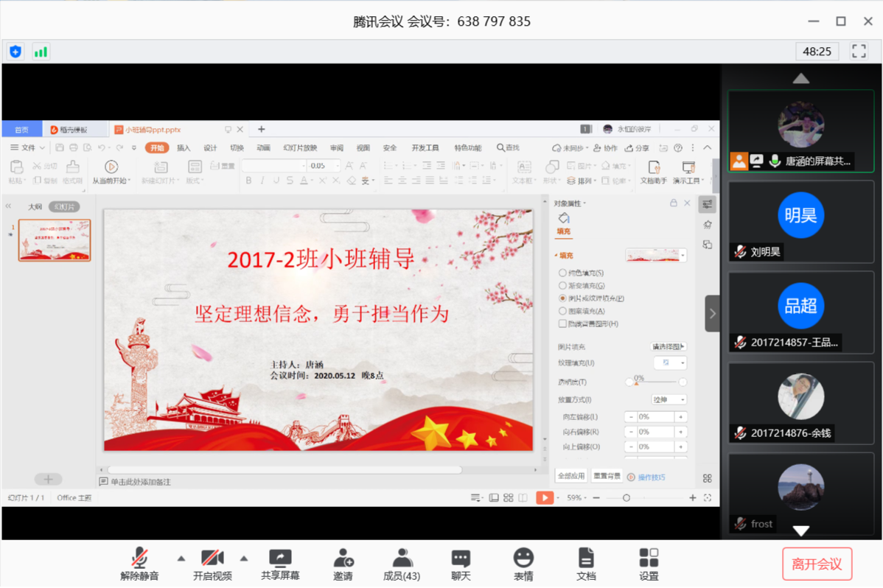The height and width of the screenshot is (588, 883).
Task: Collapse the participant video sidebar
Action: [712, 313]
